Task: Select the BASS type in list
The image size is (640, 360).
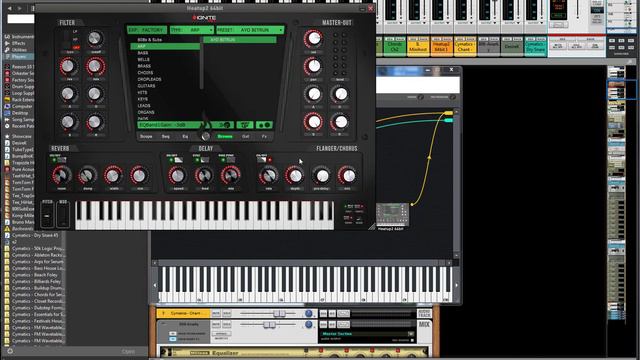Action: (x=143, y=53)
